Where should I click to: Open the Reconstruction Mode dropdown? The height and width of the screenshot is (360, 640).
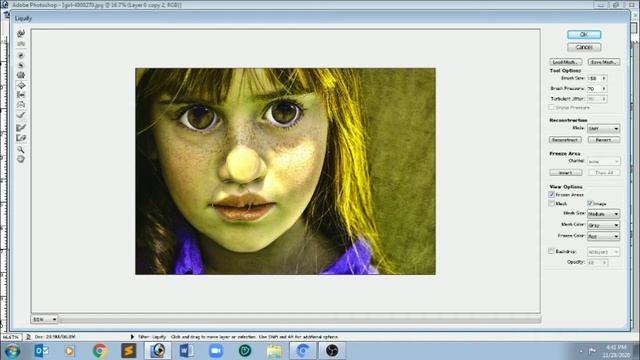[x=603, y=129]
